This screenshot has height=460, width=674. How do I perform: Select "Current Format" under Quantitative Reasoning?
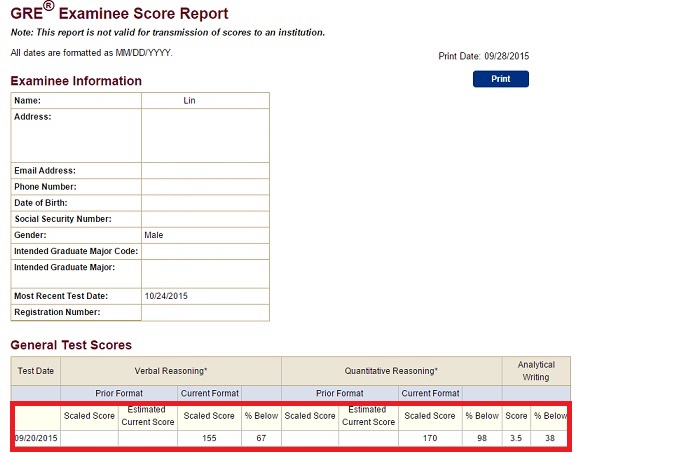[430, 393]
